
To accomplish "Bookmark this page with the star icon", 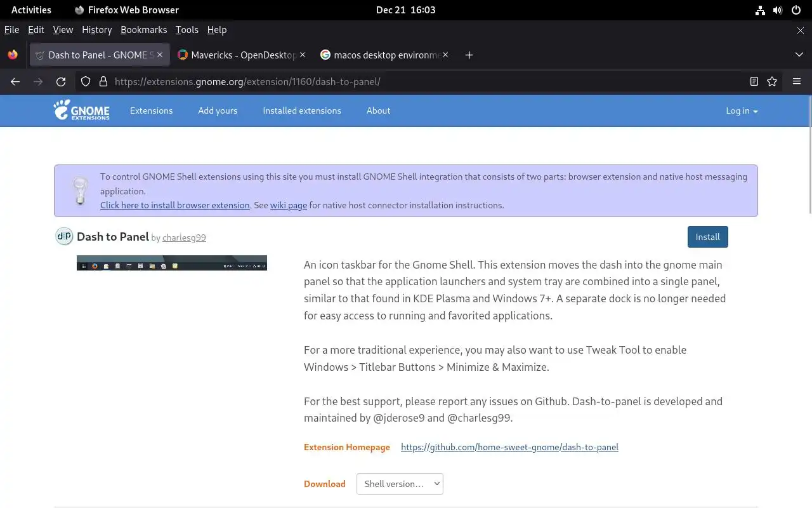I will pyautogui.click(x=772, y=81).
